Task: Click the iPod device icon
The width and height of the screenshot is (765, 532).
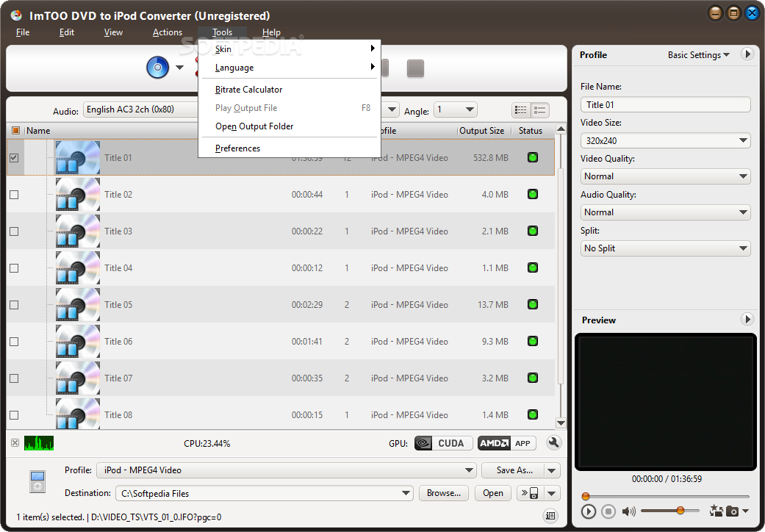Action: (x=37, y=481)
